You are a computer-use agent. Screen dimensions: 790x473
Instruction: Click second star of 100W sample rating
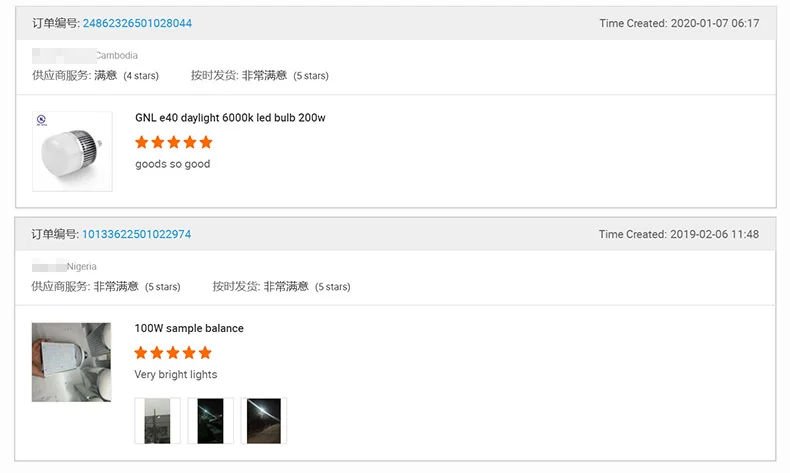click(x=157, y=353)
